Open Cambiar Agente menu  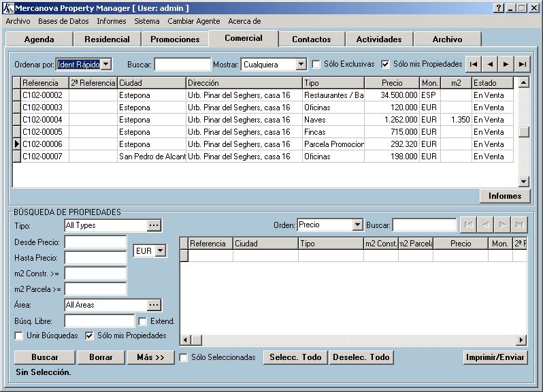(193, 21)
